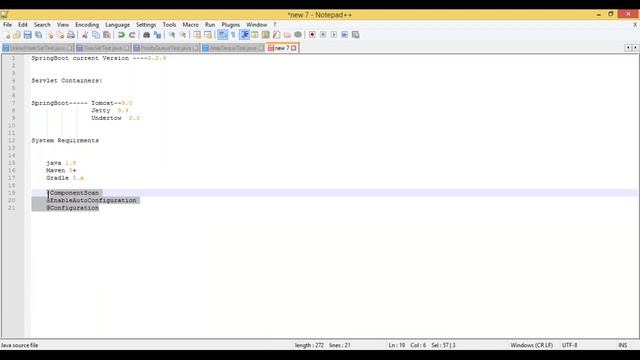640x360 pixels.
Task: Paste from clipboard with the toolbar Paste icon
Action: pyautogui.click(x=107, y=35)
